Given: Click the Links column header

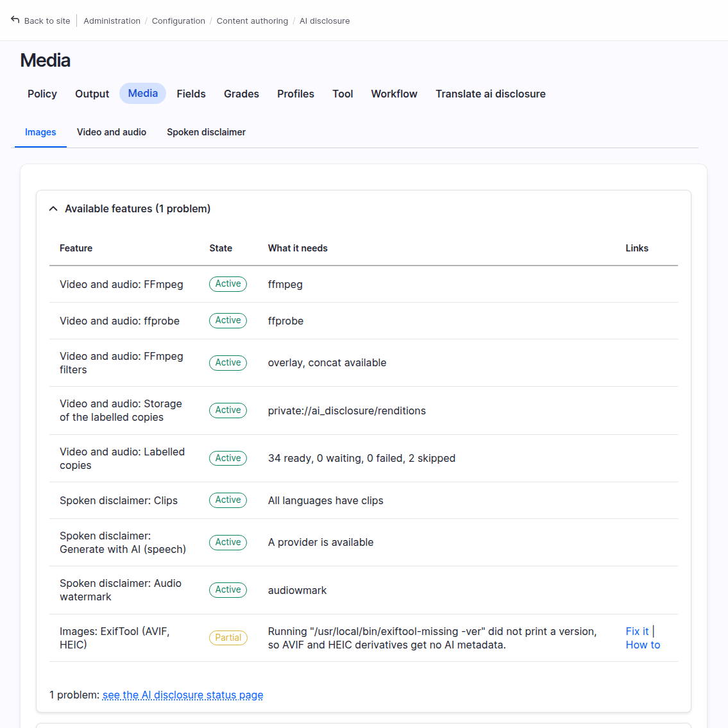Looking at the screenshot, I should coord(637,248).
